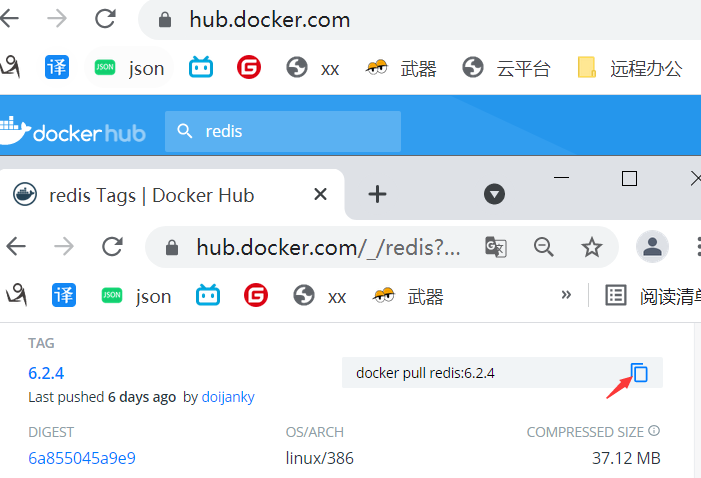Open the json bookmark in upper bookmarks bar

click(129, 68)
